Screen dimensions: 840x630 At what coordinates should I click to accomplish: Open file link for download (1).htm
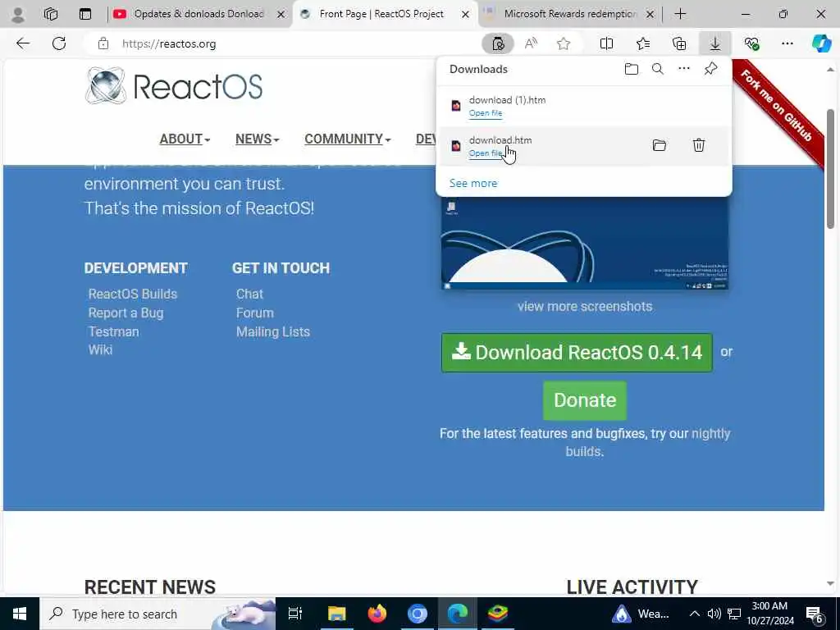[x=486, y=113]
